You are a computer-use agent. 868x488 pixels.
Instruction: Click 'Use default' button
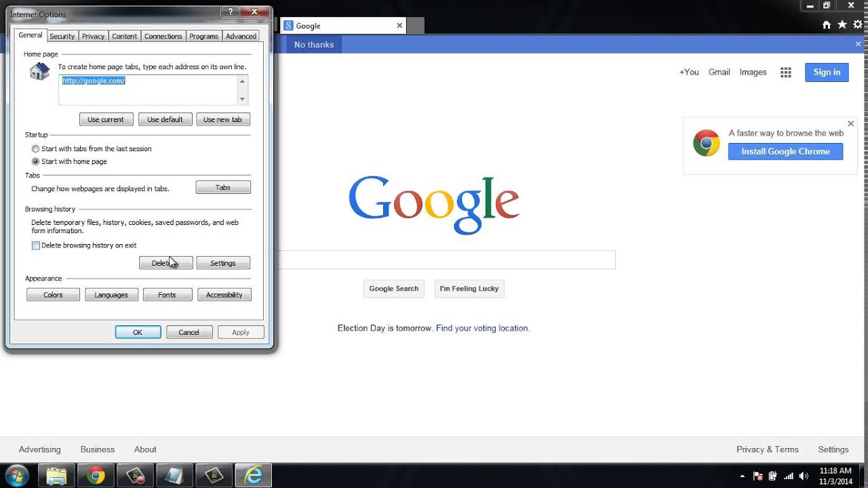[x=165, y=119]
